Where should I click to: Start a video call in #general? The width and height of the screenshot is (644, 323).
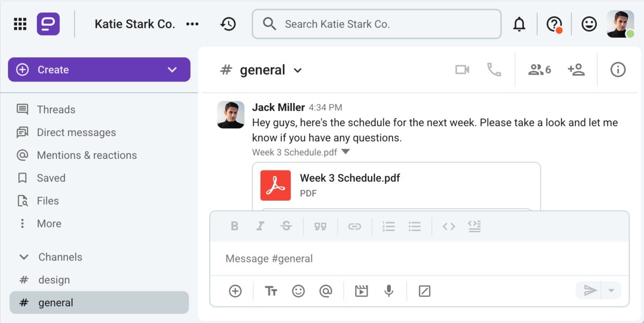[x=462, y=70]
